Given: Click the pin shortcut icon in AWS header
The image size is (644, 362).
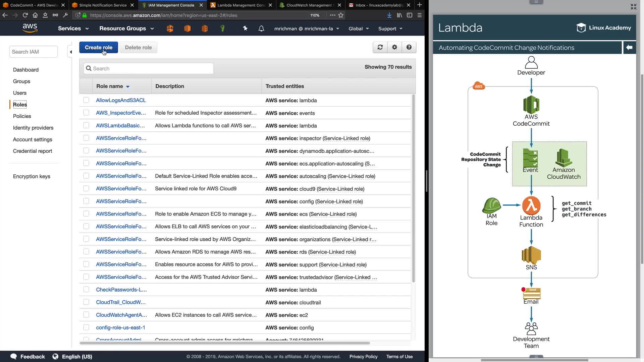Looking at the screenshot, I should point(245,28).
